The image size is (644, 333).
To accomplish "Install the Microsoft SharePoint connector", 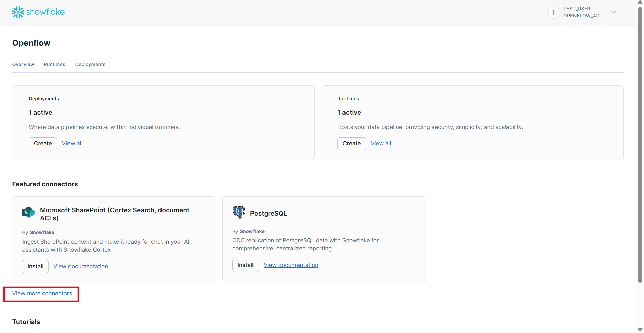I will (x=35, y=266).
